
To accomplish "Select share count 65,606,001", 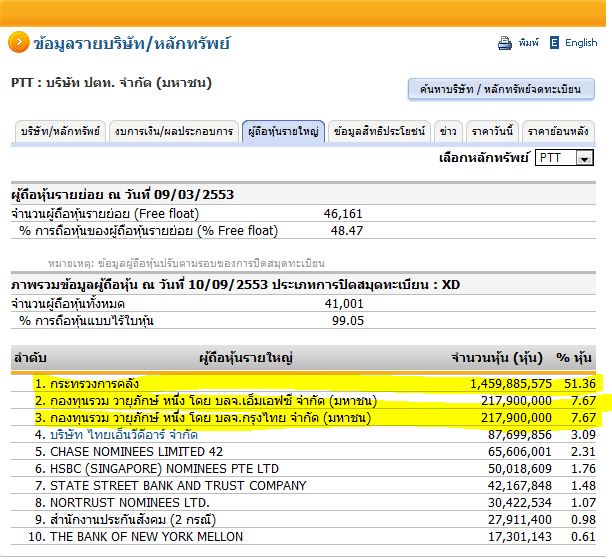I will (x=520, y=452).
